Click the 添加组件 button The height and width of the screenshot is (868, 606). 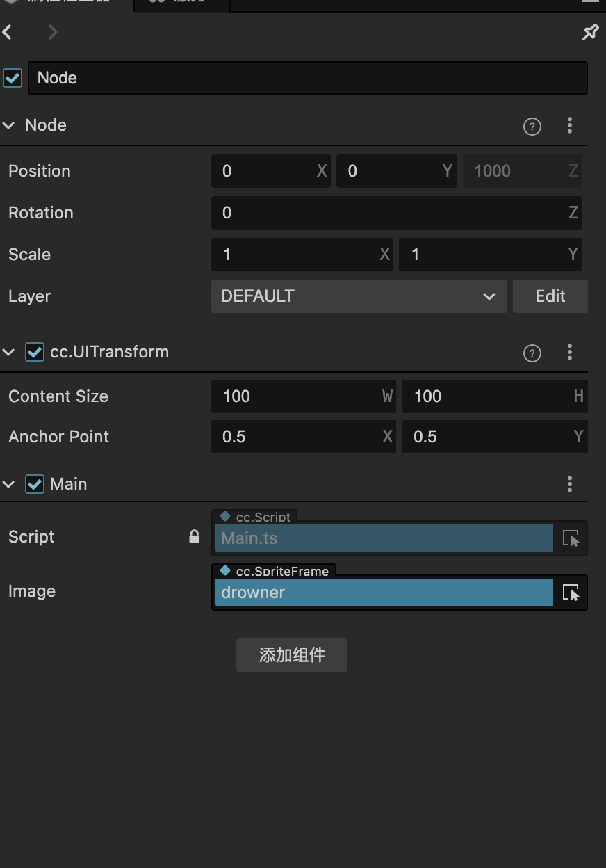tap(292, 655)
